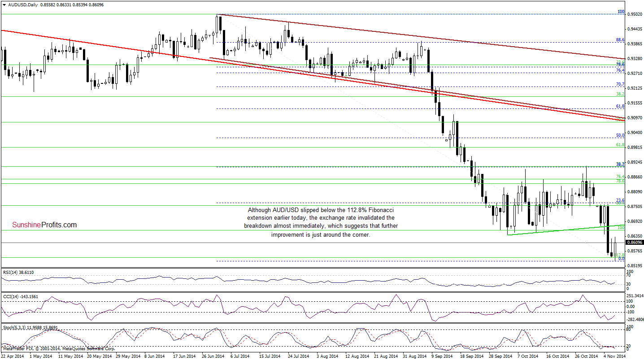Click the -282.4806 CCI scale value
This screenshot has width=644, height=360.
634,319
